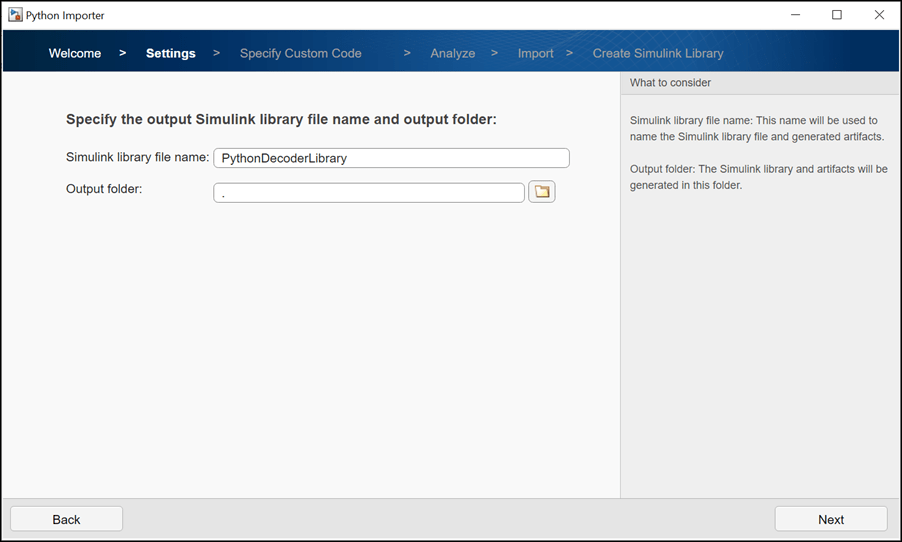Maximize the Python Importer window
Image resolution: width=902 pixels, height=542 pixels.
[x=837, y=15]
